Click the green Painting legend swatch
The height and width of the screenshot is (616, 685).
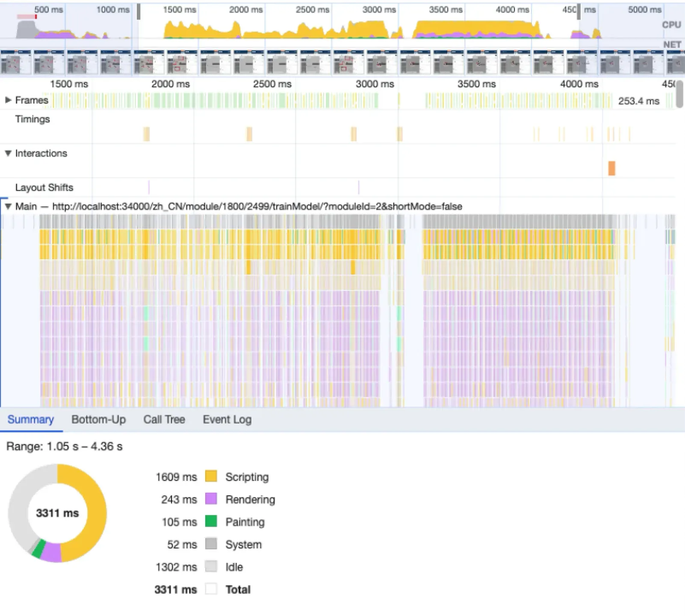pos(211,521)
